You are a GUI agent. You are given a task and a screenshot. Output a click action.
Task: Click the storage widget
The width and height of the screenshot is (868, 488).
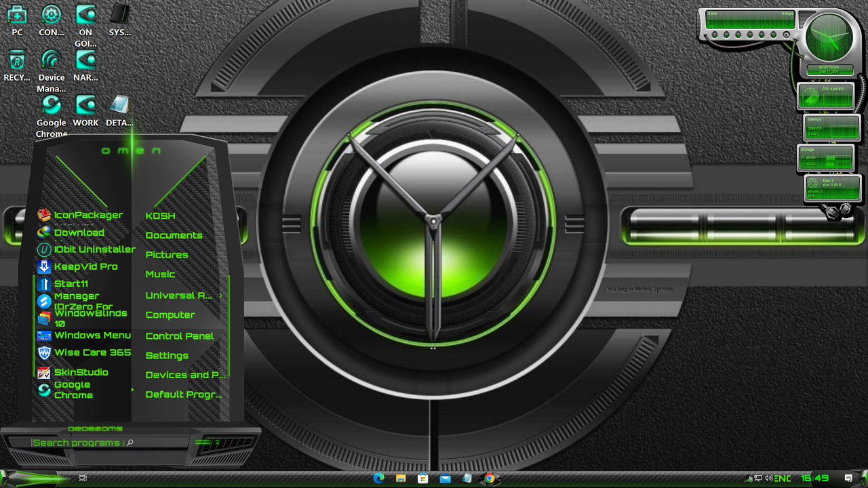(825, 157)
